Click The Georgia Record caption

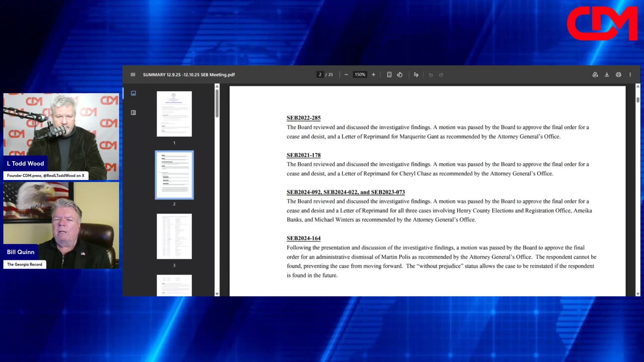click(25, 264)
